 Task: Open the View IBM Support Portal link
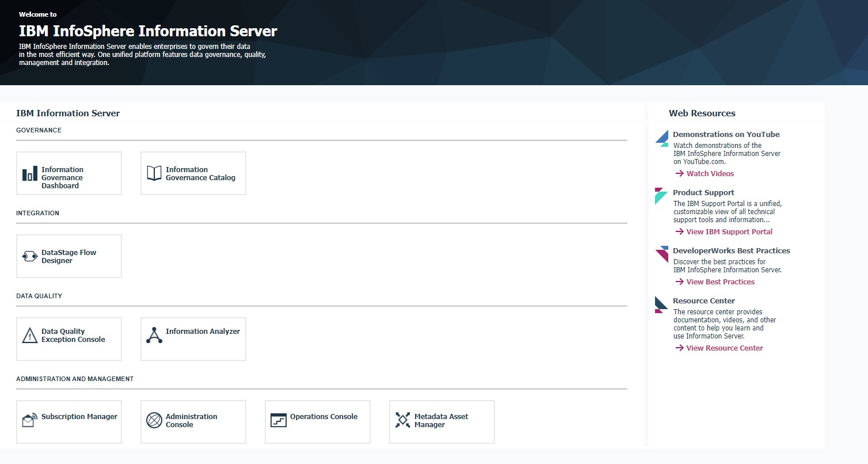729,231
